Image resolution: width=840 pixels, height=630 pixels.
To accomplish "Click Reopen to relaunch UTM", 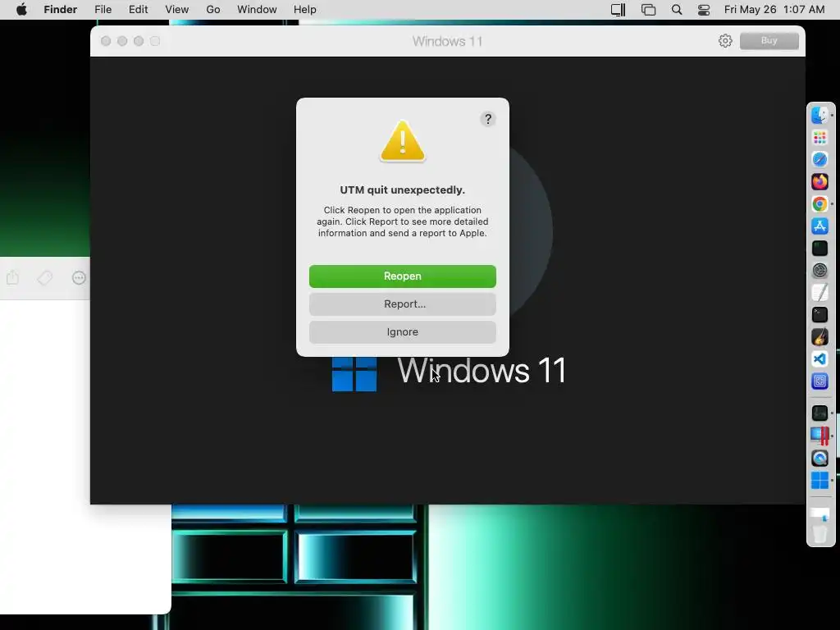I will [x=402, y=276].
